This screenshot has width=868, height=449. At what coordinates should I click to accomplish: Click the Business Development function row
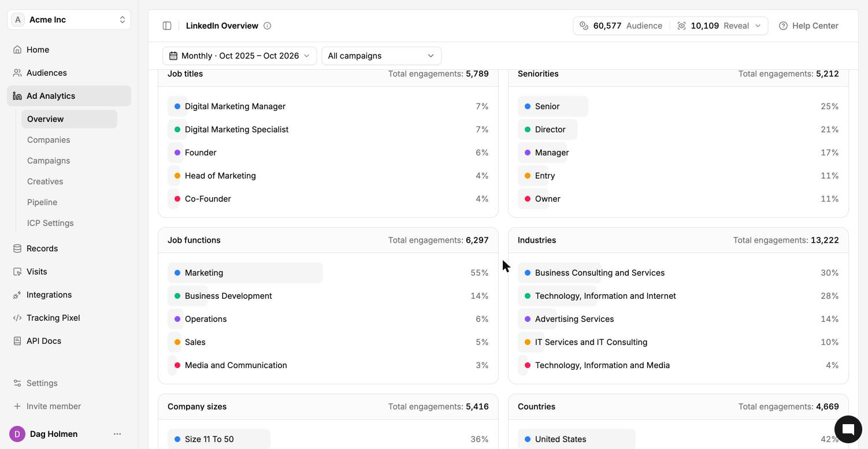[328, 296]
